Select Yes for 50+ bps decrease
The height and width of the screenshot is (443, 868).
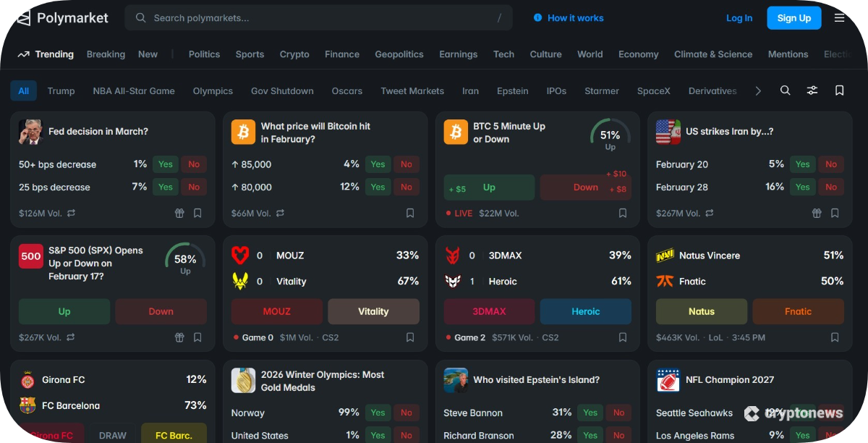point(166,164)
